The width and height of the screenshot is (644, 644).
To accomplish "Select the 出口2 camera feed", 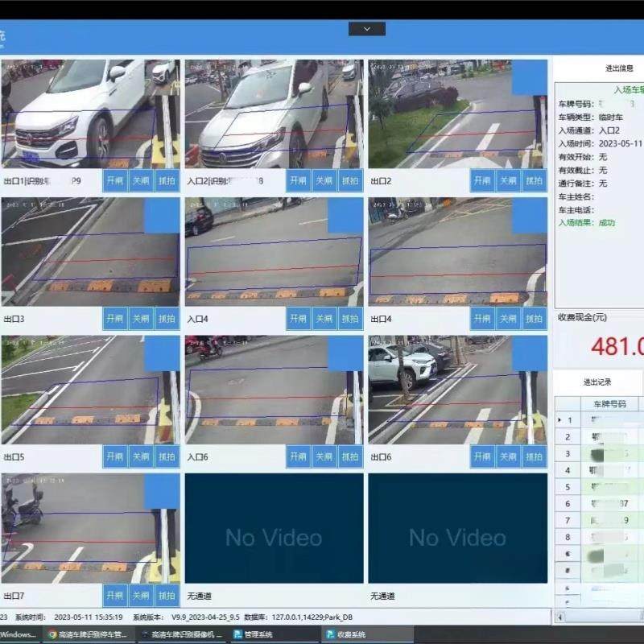I will pyautogui.click(x=457, y=114).
